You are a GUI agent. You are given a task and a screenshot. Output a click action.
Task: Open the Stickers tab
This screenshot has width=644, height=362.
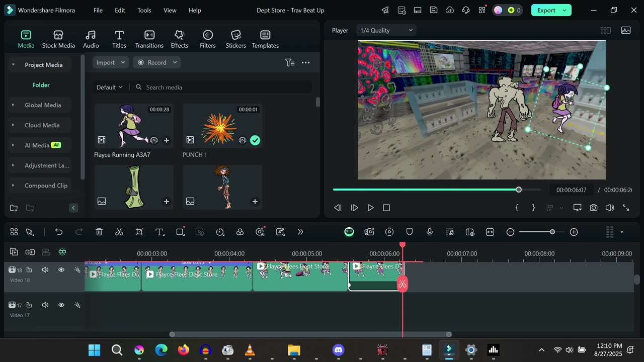pyautogui.click(x=236, y=39)
